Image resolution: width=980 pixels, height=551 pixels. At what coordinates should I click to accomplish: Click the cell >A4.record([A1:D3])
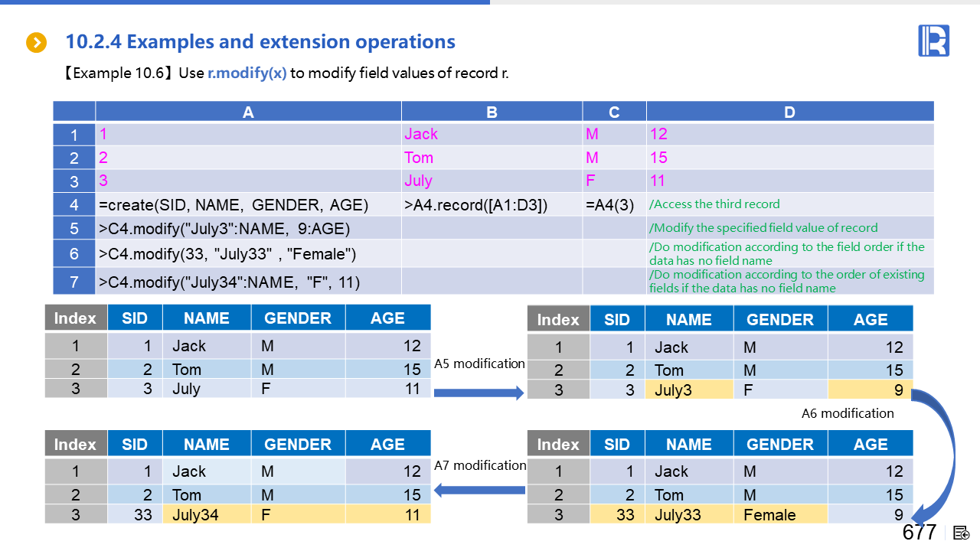[475, 205]
